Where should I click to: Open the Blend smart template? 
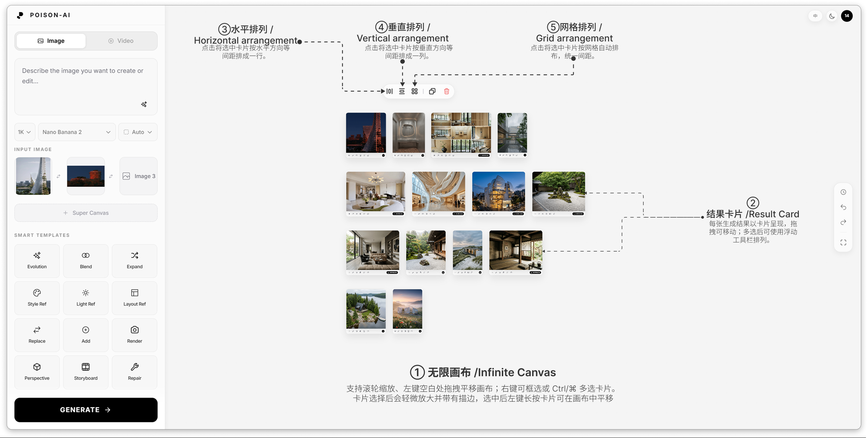[x=86, y=261]
